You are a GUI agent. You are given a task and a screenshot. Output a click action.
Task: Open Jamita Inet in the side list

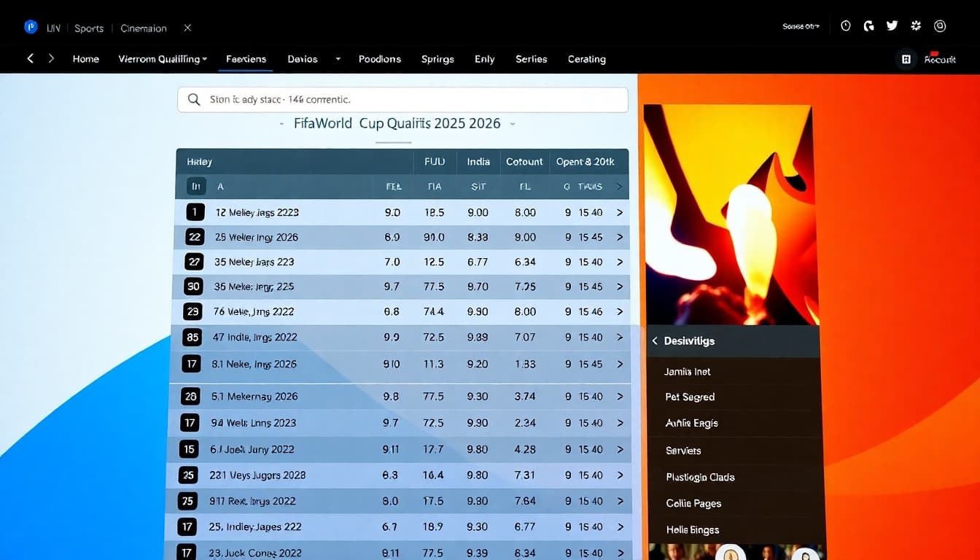[688, 371]
